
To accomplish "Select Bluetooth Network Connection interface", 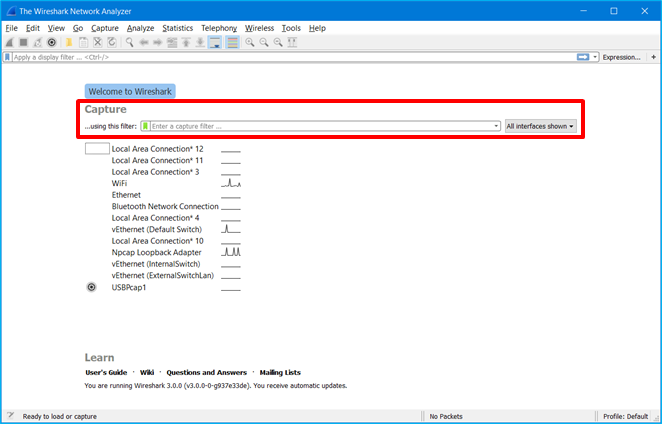I will tap(163, 206).
